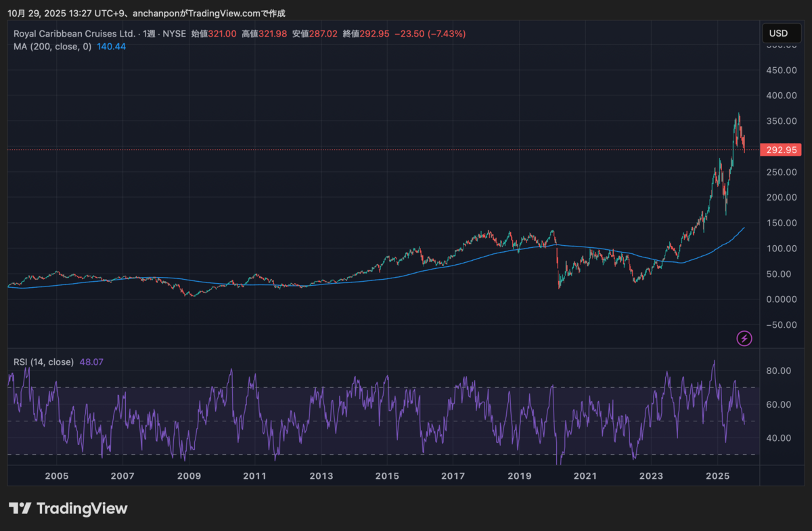This screenshot has height=531, width=812.
Task: Click the 2009 label on time axis
Action: pyautogui.click(x=189, y=476)
